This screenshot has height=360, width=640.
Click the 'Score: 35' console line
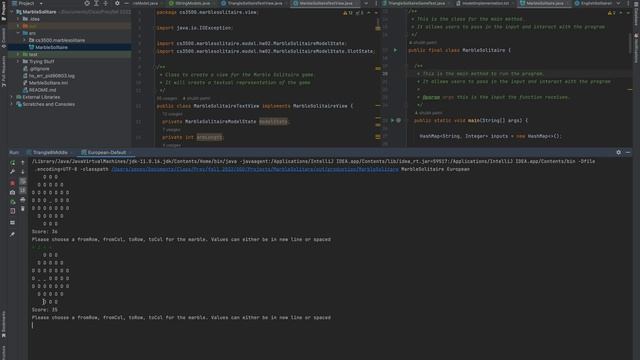(44, 310)
